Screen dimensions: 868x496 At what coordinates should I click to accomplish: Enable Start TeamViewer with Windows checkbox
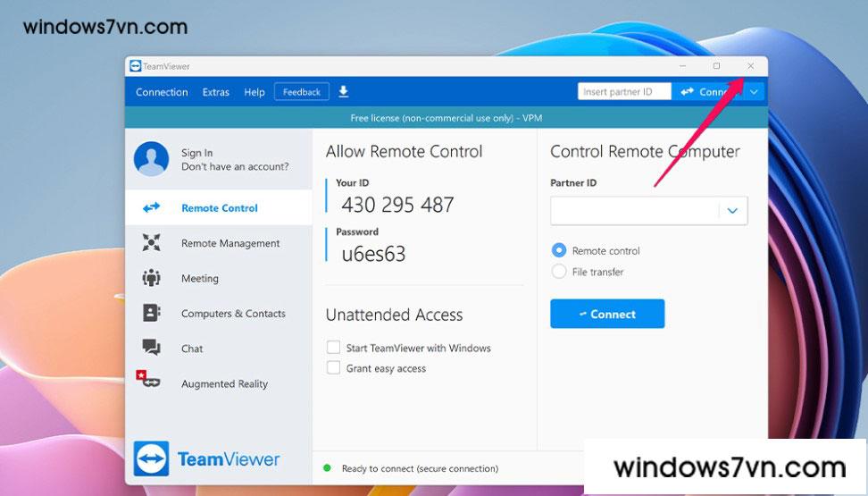tap(333, 348)
